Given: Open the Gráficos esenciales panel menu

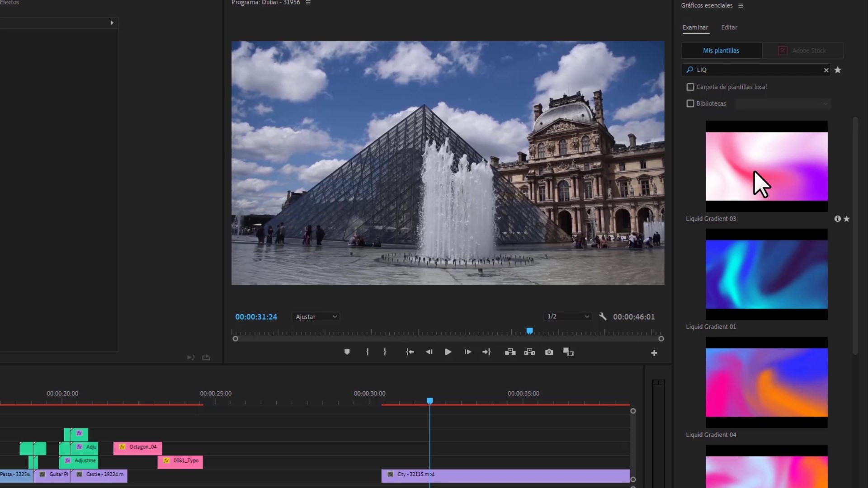Looking at the screenshot, I should point(741,5).
